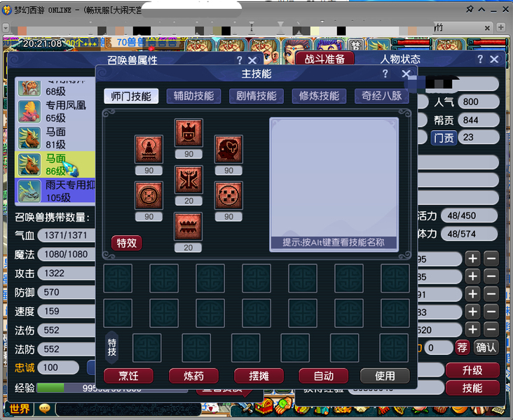Image resolution: width=513 pixels, height=420 pixels.
Task: Click the 确认 button
Action: point(486,347)
